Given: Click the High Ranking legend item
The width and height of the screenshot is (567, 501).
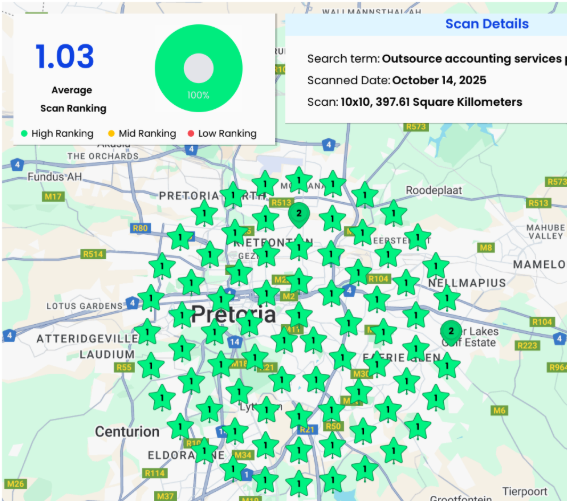Looking at the screenshot, I should coord(57,133).
